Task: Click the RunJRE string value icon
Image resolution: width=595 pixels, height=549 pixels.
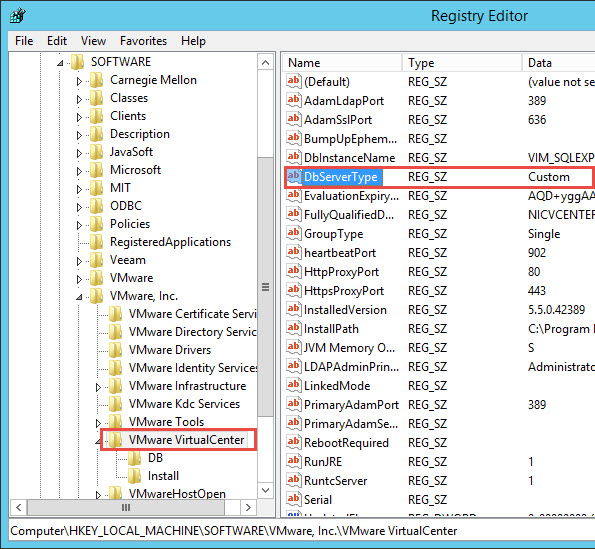Action: [x=294, y=461]
